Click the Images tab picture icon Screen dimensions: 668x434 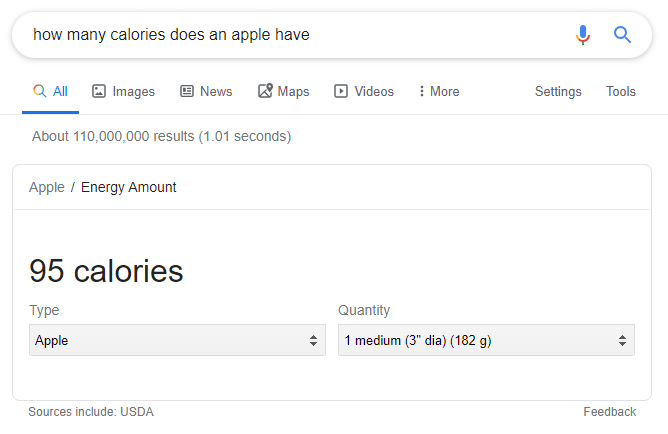99,91
